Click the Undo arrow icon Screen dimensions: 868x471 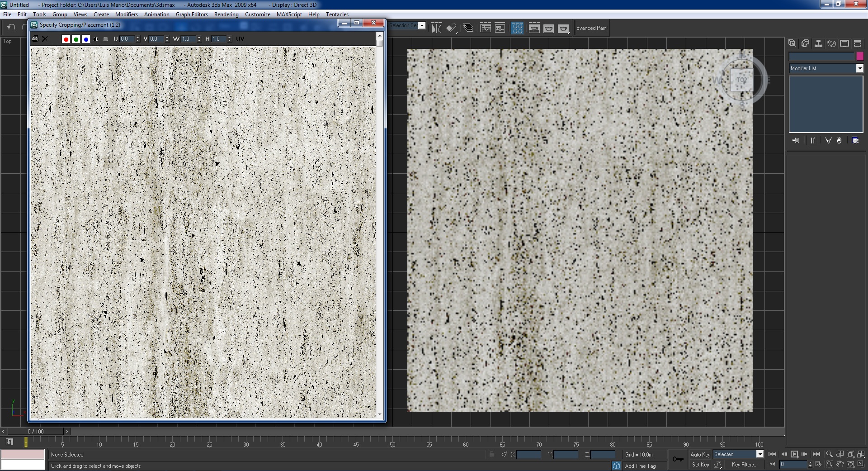[x=11, y=27]
